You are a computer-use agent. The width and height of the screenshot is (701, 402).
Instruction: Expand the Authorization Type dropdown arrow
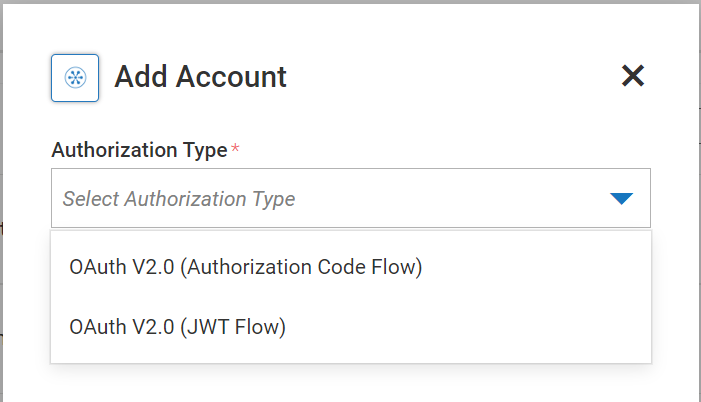coord(621,198)
